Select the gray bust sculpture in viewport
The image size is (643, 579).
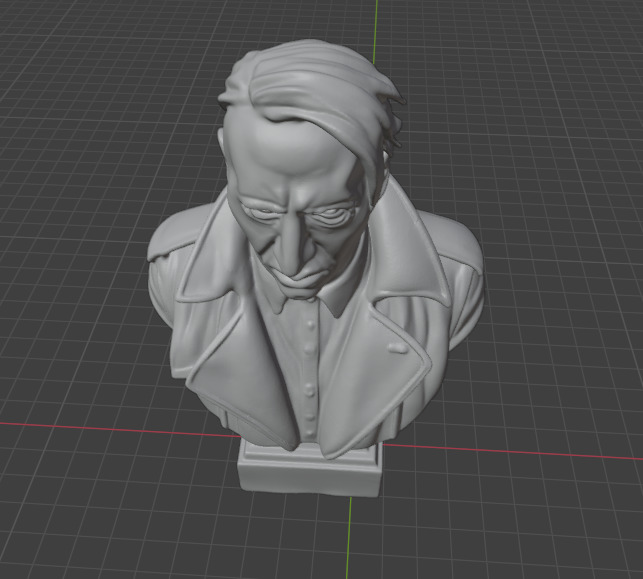[x=314, y=267]
